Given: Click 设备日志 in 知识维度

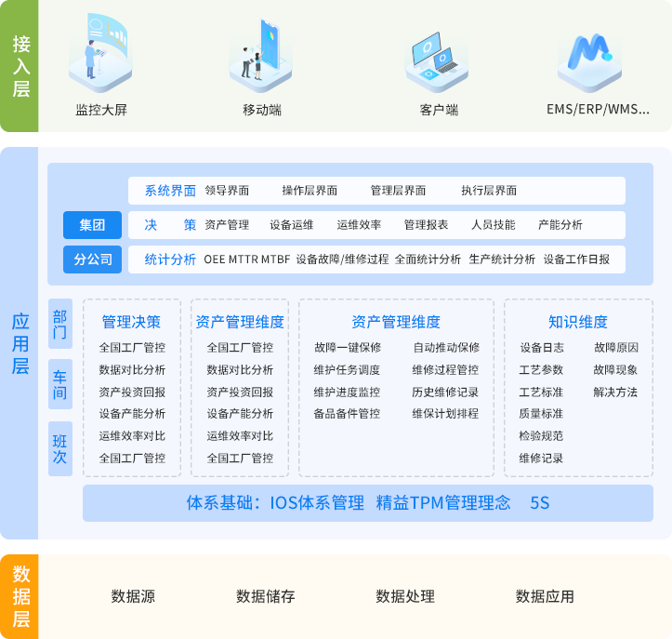Looking at the screenshot, I should click(x=542, y=347).
